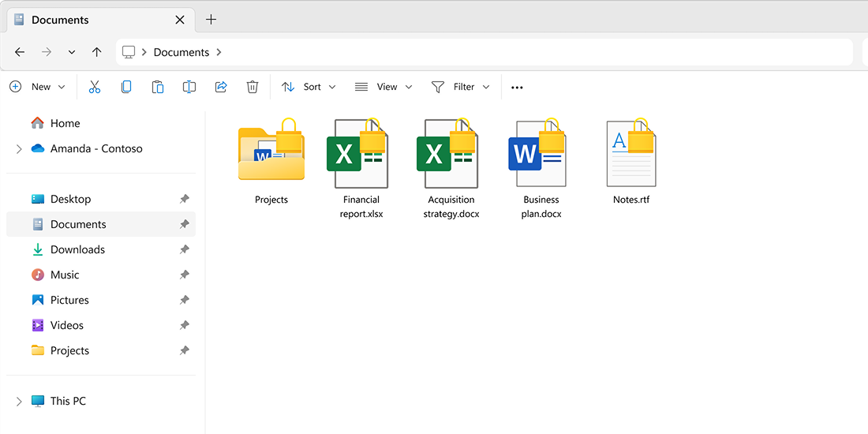Click the New button in toolbar
Image resolution: width=868 pixels, height=434 pixels.
click(38, 87)
